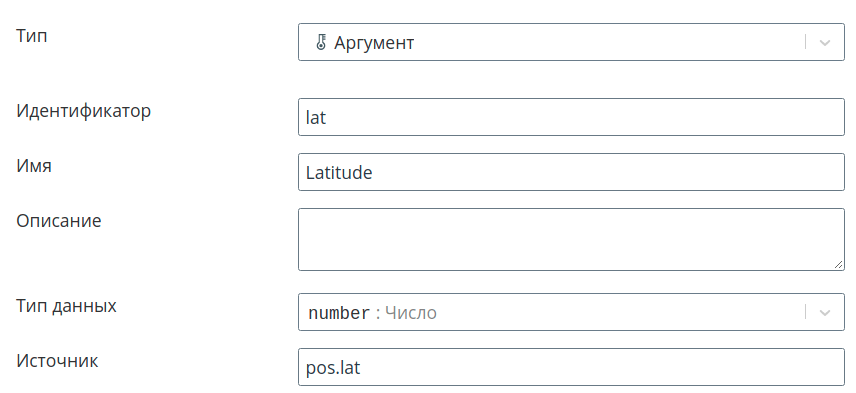Expand the chevron arrow in Тип данных selector
Image resolution: width=856 pixels, height=393 pixels.
pyautogui.click(x=825, y=312)
